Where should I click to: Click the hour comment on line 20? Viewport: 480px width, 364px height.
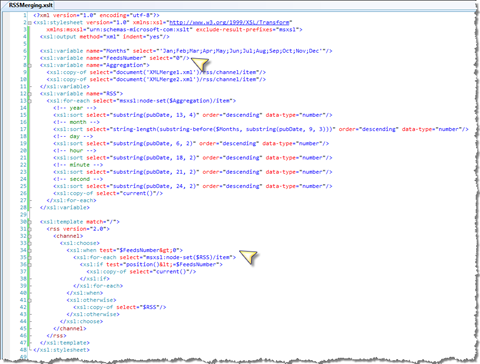(75, 151)
